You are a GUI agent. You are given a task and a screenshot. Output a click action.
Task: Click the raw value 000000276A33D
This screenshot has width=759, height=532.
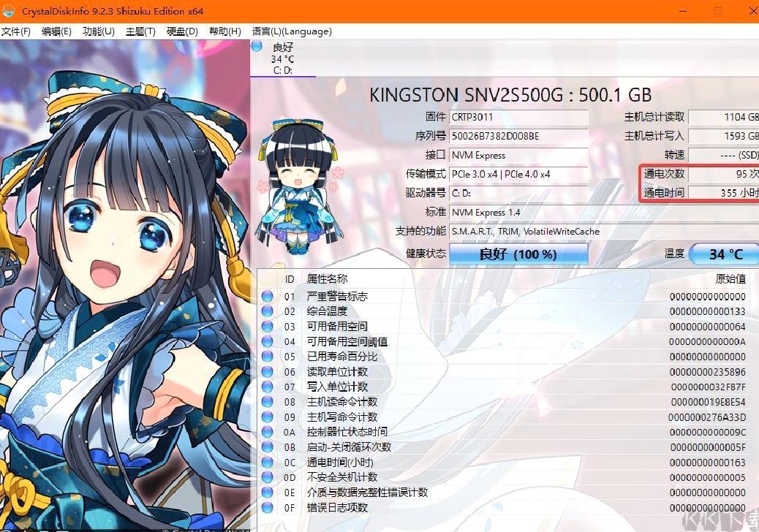(x=707, y=417)
